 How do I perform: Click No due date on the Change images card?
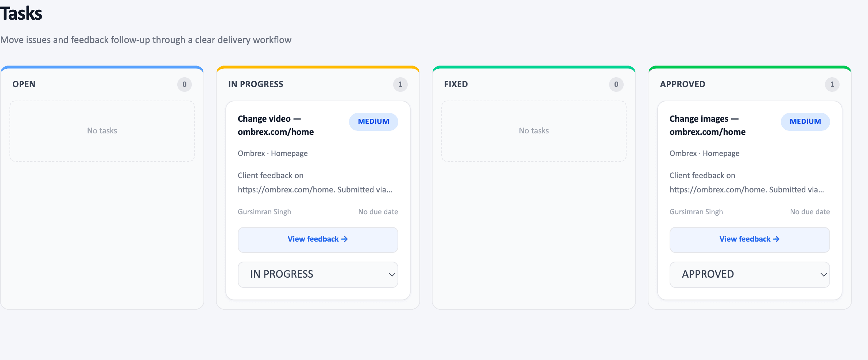coord(810,212)
